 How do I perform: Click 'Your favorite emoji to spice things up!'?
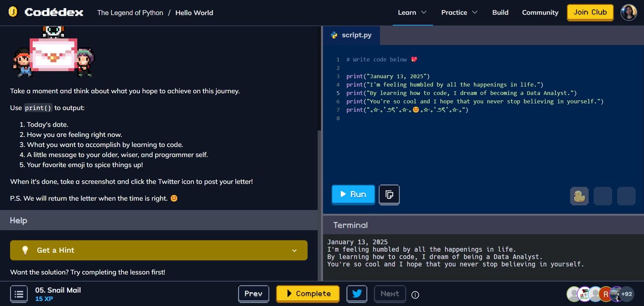tap(85, 165)
